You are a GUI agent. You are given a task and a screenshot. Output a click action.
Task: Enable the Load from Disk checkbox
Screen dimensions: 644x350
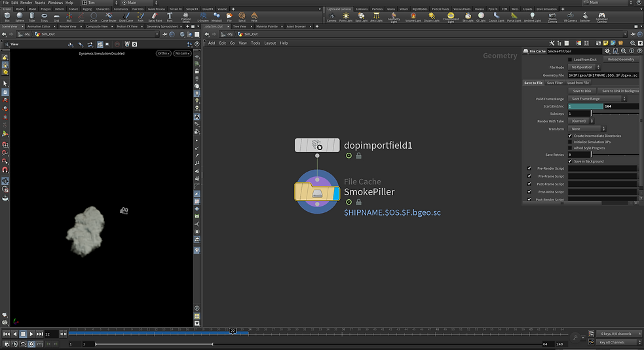570,60
